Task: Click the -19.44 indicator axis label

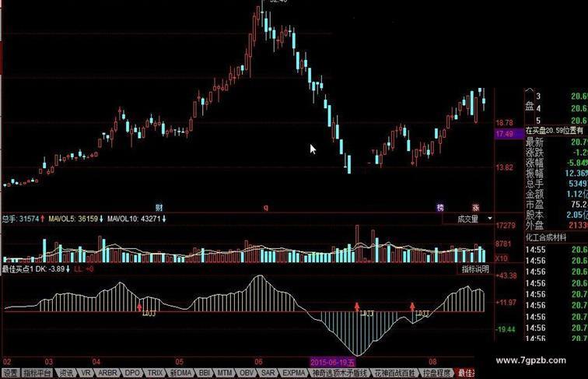Action: (x=505, y=329)
